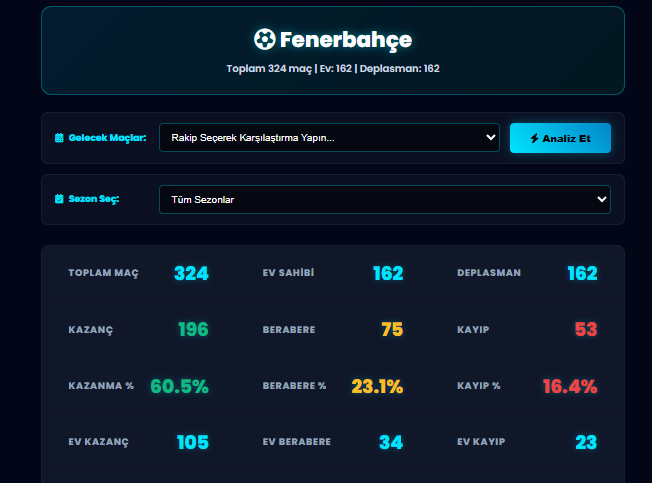Click the KAYIP label in the win/loss row

(473, 330)
